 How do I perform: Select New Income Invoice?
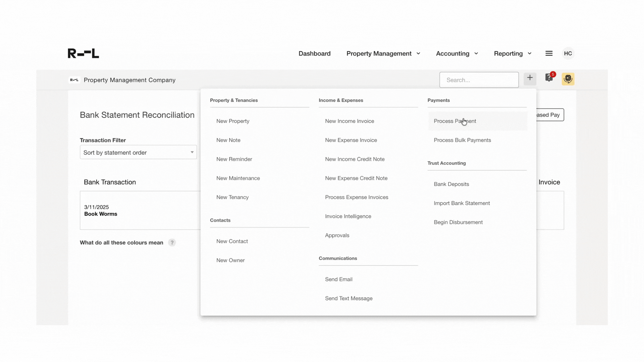click(x=350, y=121)
